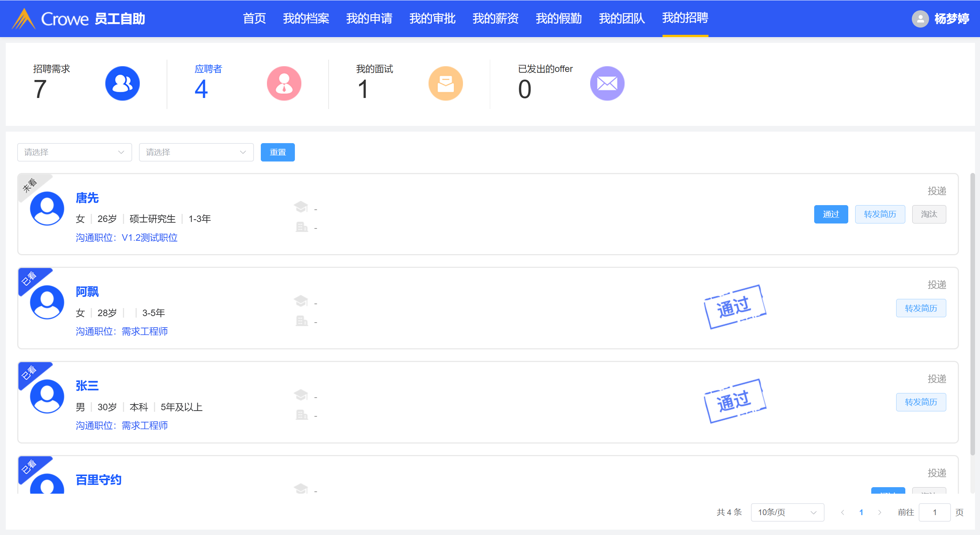Click the purple sent offers envelope icon
This screenshot has height=535, width=980.
(607, 83)
